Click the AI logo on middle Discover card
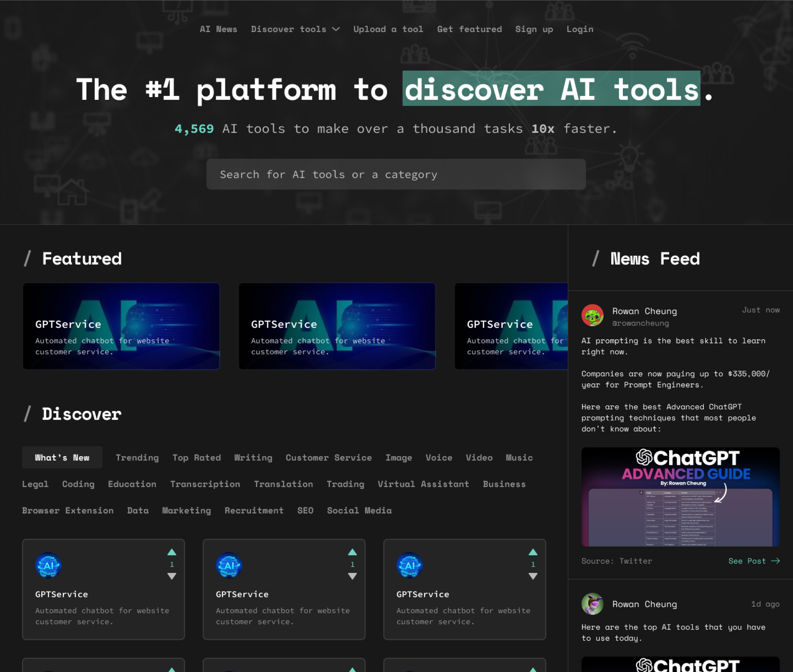 (229, 565)
